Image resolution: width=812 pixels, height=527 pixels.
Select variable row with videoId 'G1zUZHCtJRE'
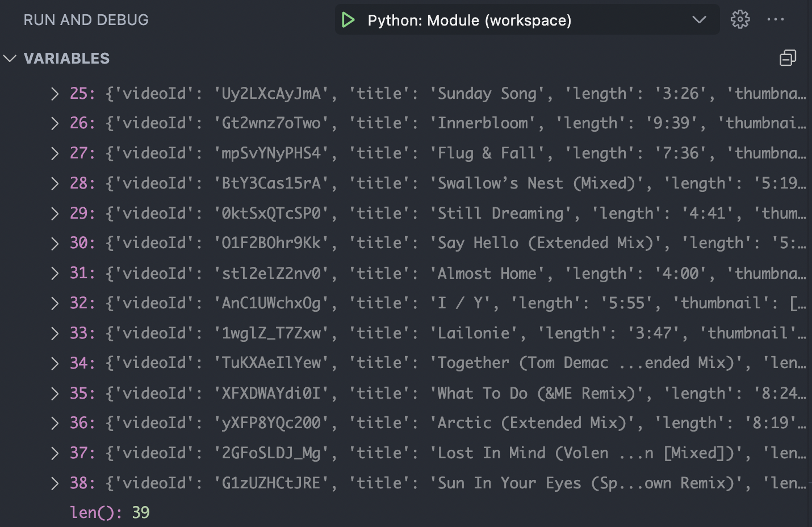point(405,483)
